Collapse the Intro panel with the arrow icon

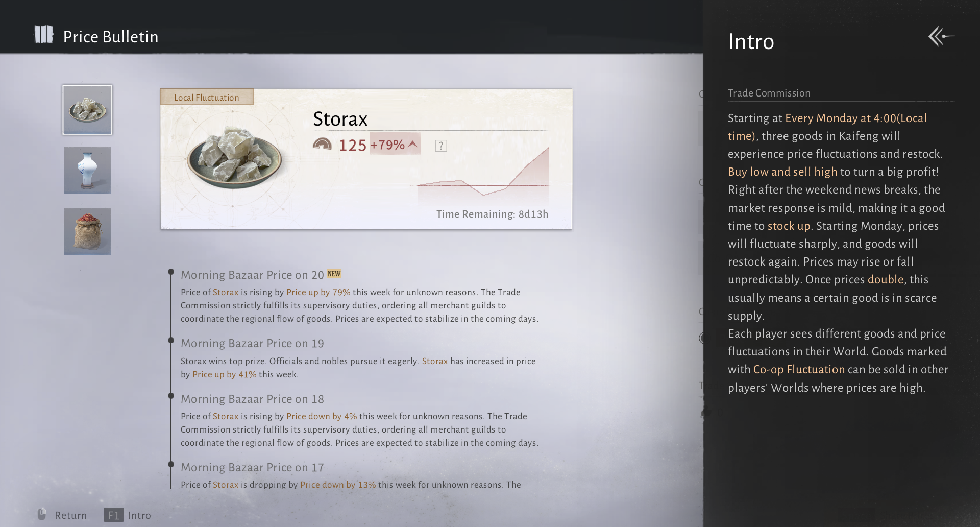pyautogui.click(x=941, y=36)
